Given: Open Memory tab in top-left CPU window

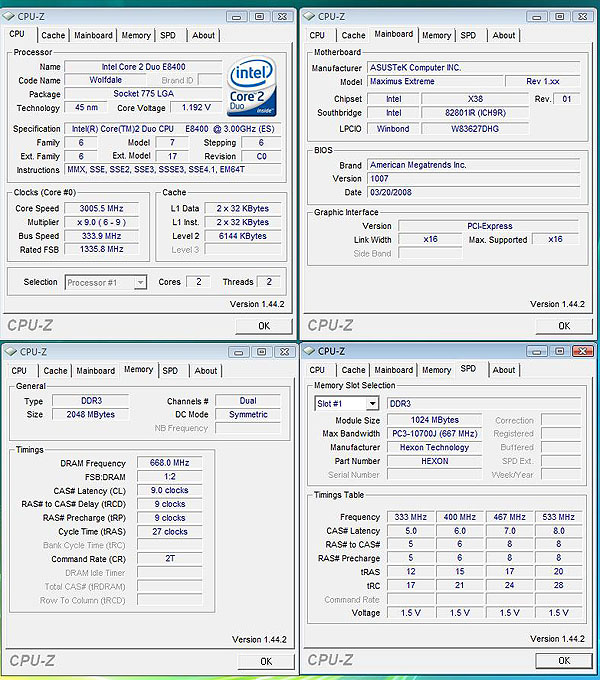Looking at the screenshot, I should (x=136, y=36).
